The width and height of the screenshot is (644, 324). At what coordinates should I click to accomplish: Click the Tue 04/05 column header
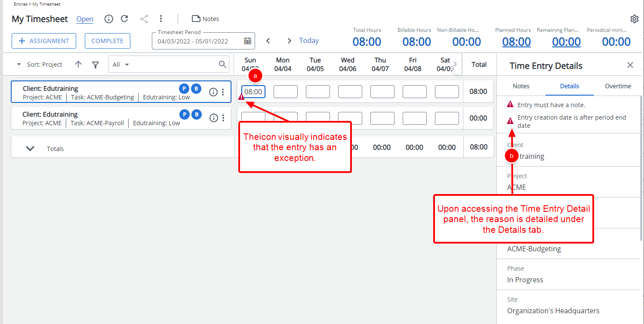tap(315, 64)
